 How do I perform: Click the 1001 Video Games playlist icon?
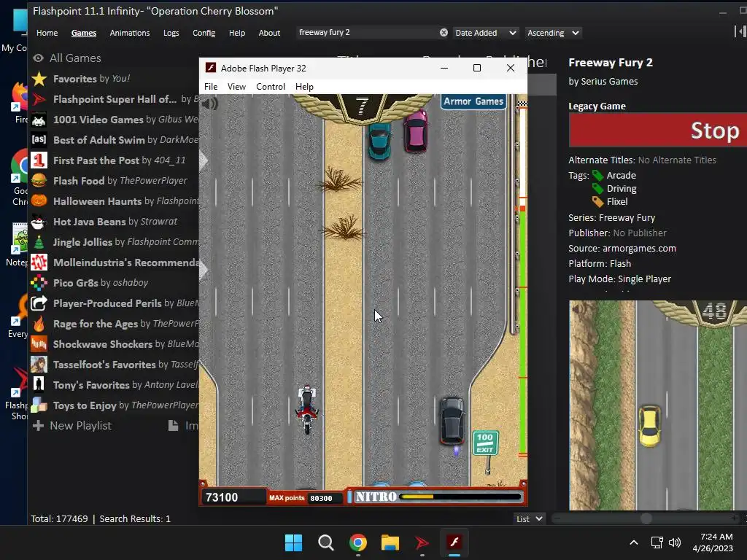[x=39, y=120]
